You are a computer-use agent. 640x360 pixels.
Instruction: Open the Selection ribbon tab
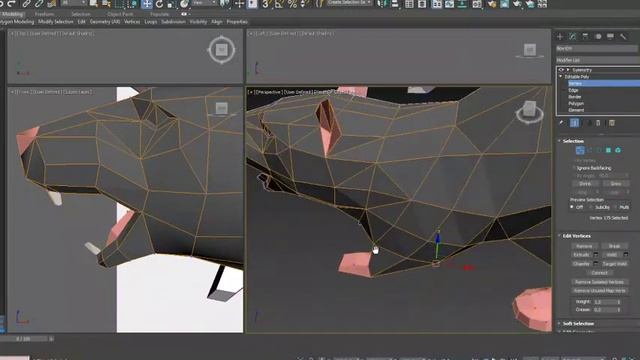tap(81, 14)
